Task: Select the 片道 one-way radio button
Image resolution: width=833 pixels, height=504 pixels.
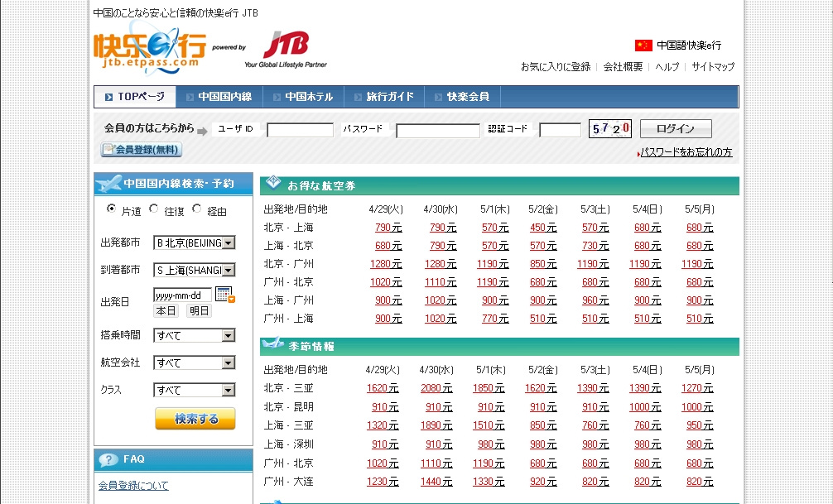Action: click(112, 209)
